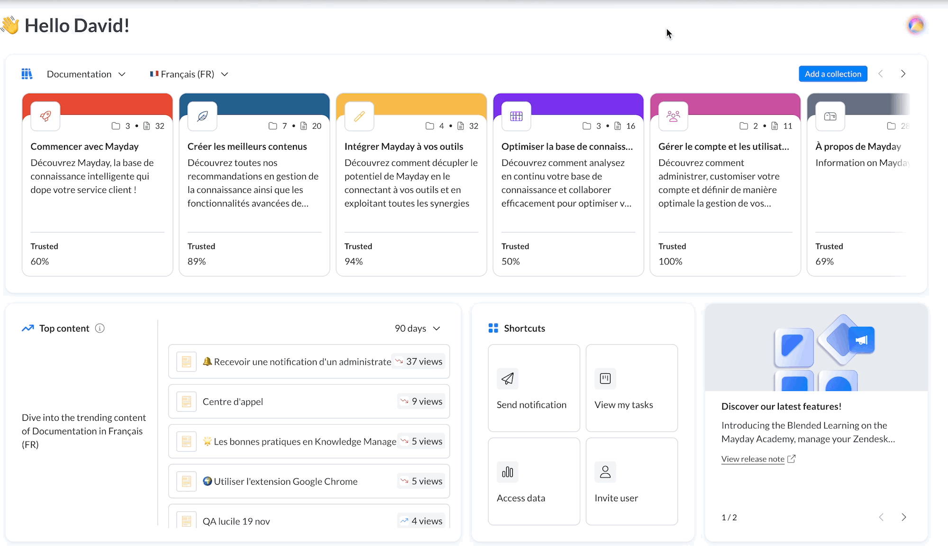
Task: Open the Documentation knowledge base dropdown
Action: point(86,74)
